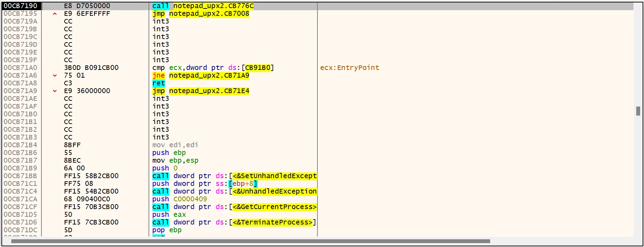Click the call notepad_upx2.CB776C instruction
The width and height of the screenshot is (644, 247).
203,6
